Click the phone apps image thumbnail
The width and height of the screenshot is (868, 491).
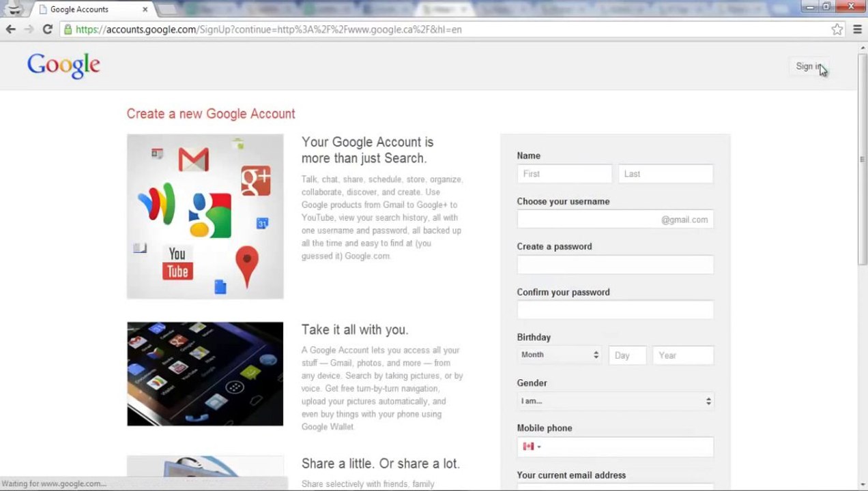pyautogui.click(x=205, y=374)
